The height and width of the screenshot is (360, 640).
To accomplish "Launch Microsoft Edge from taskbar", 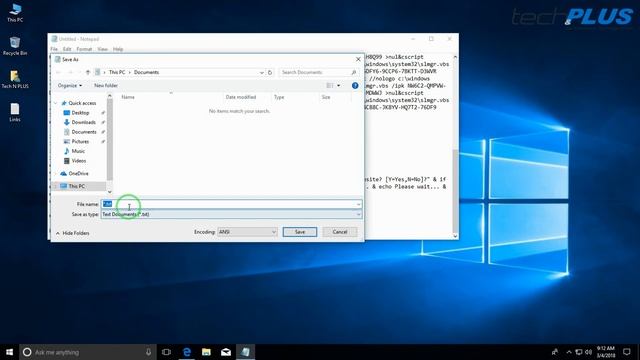I will coord(187,352).
